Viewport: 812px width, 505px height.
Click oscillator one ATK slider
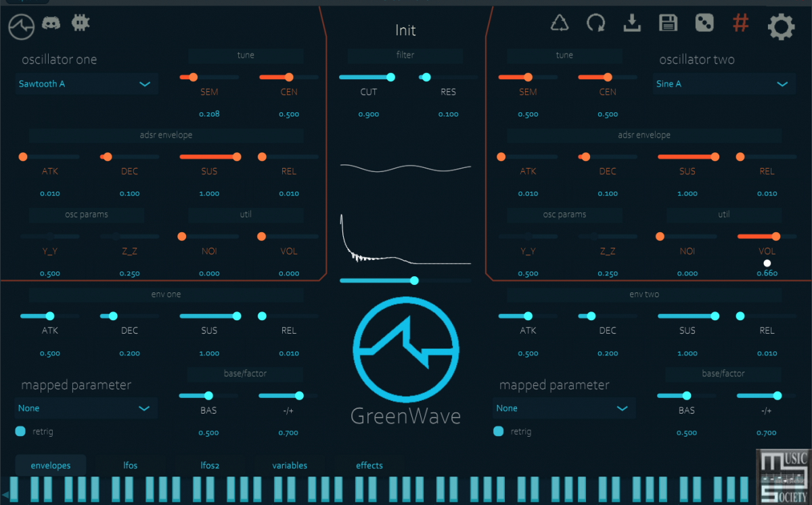pyautogui.click(x=50, y=157)
